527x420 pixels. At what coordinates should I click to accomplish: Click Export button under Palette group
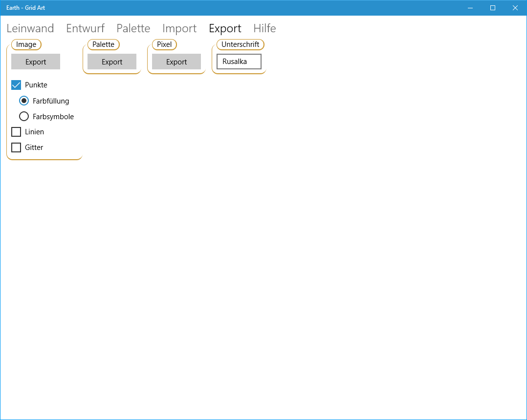[x=112, y=62]
